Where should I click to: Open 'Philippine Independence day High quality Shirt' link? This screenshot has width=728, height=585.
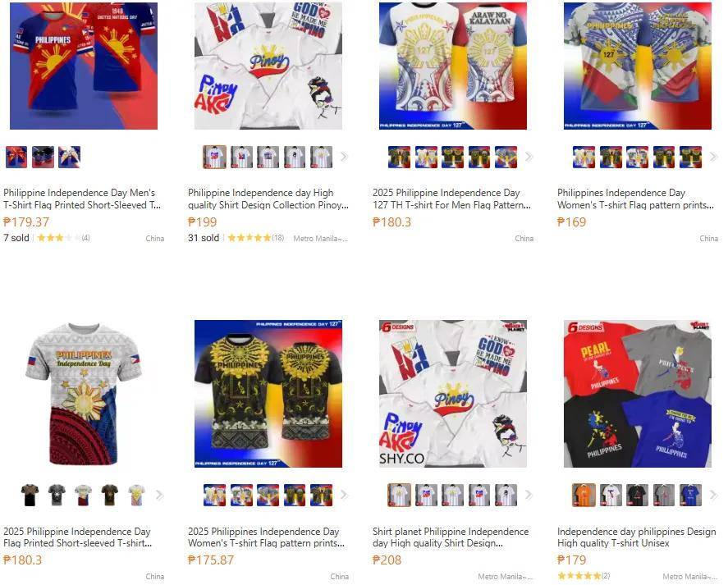[x=268, y=199]
